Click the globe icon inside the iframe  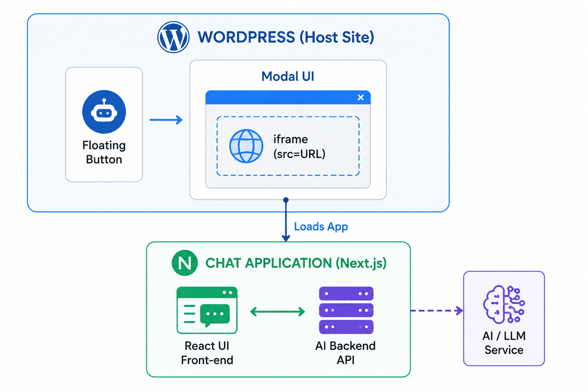pos(246,146)
